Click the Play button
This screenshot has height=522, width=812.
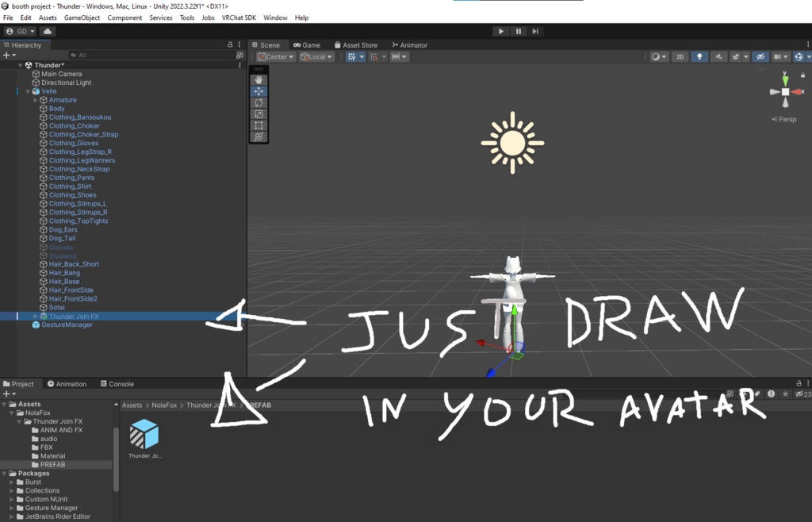[x=501, y=31]
